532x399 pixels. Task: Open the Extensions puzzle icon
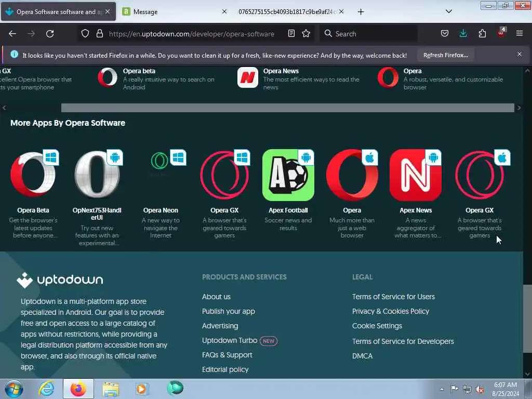482,34
